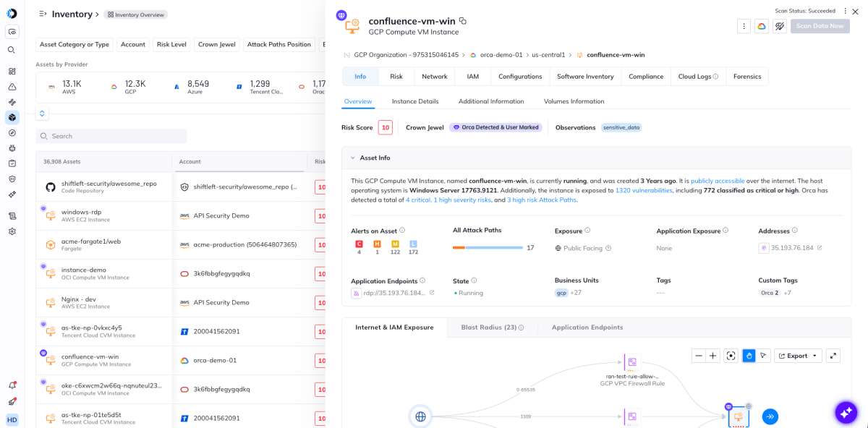Open the asset three-dot actions menu
This screenshot has width=868, height=428.
[x=744, y=26]
